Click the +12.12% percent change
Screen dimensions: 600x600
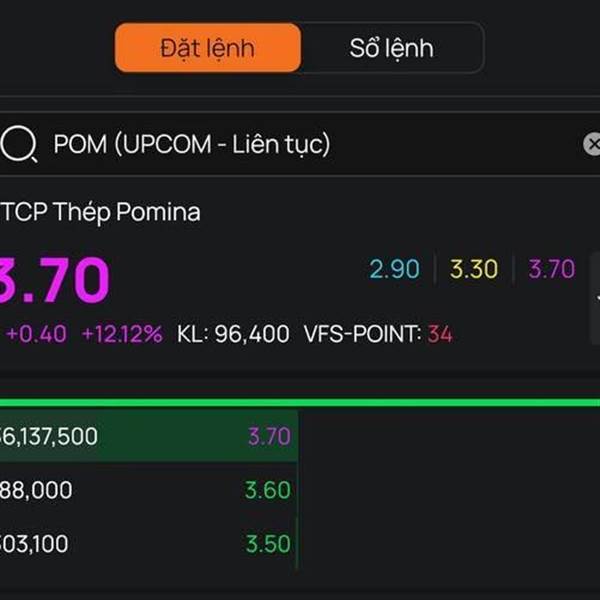pyautogui.click(x=122, y=334)
